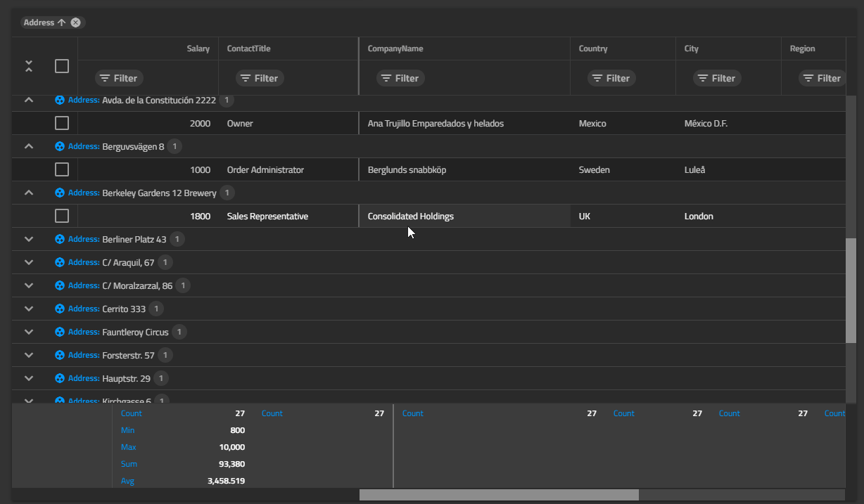This screenshot has height=504, width=864.
Task: Click the globe icon beside Berguvsvägen 8
Action: (x=59, y=146)
